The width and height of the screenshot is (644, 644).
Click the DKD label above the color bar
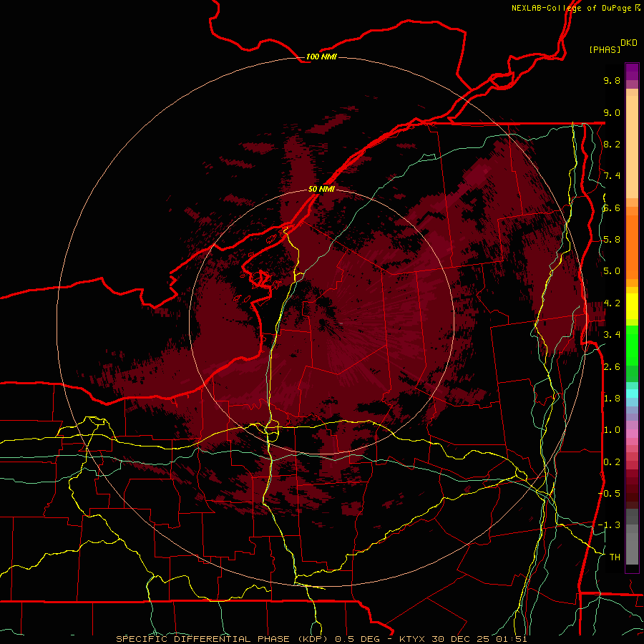(629, 43)
